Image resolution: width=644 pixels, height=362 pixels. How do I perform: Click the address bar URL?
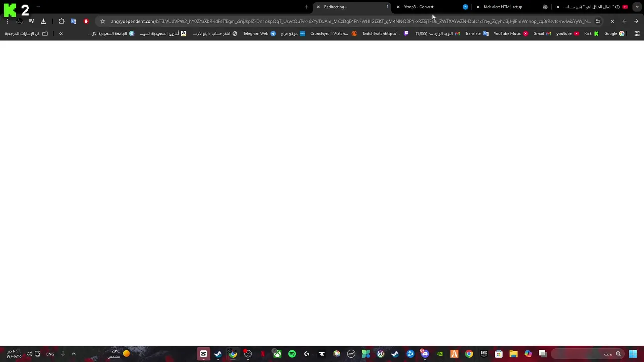[350, 21]
